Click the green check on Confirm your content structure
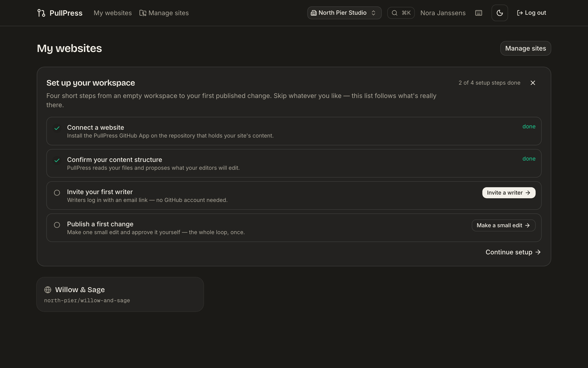The height and width of the screenshot is (368, 588). [57, 160]
